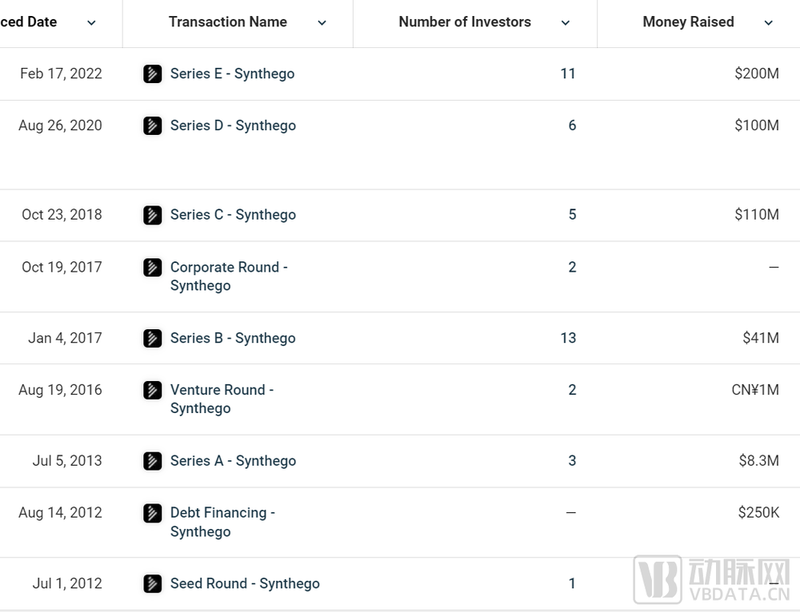This screenshot has width=800, height=612.
Task: Open the Series D - Synthego link
Action: point(233,126)
